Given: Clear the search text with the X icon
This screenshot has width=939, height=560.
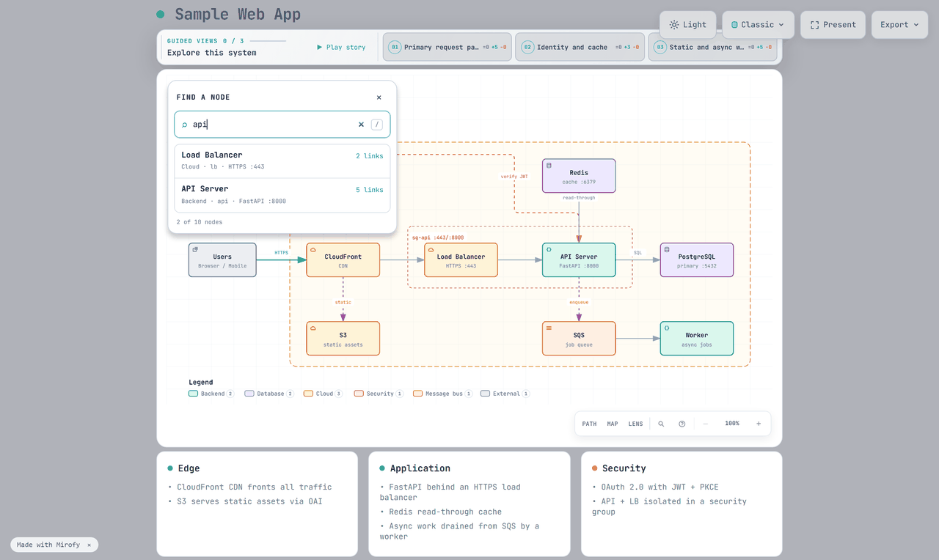Looking at the screenshot, I should [361, 125].
